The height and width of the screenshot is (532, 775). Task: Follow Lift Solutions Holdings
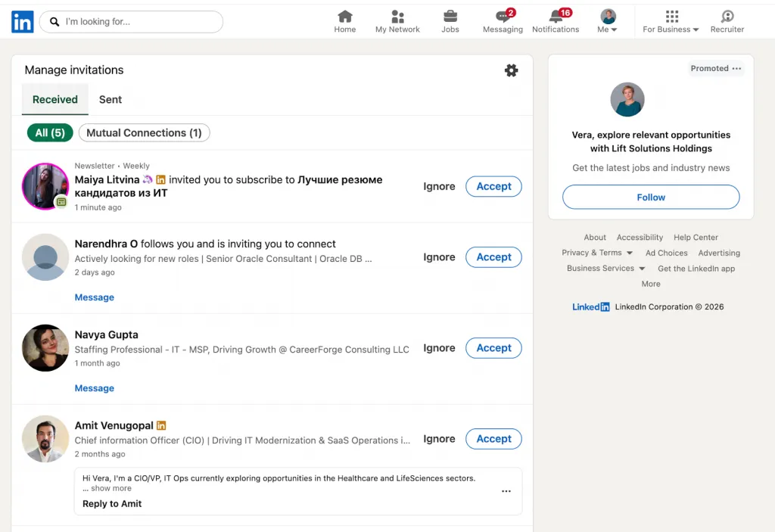click(x=650, y=198)
